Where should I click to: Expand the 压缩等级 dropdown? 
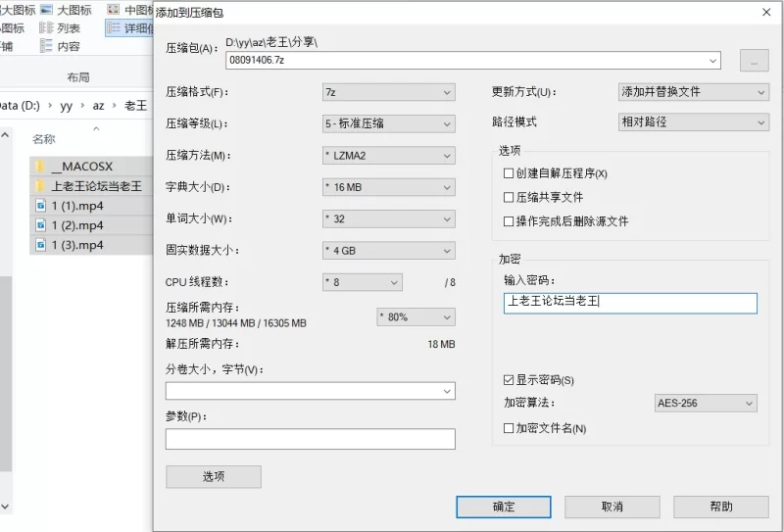(388, 123)
